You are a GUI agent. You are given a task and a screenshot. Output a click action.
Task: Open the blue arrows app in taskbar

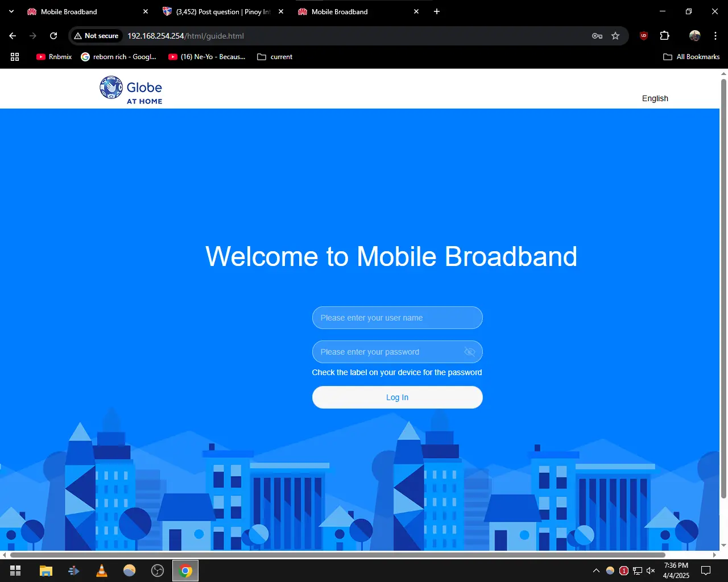(x=74, y=571)
